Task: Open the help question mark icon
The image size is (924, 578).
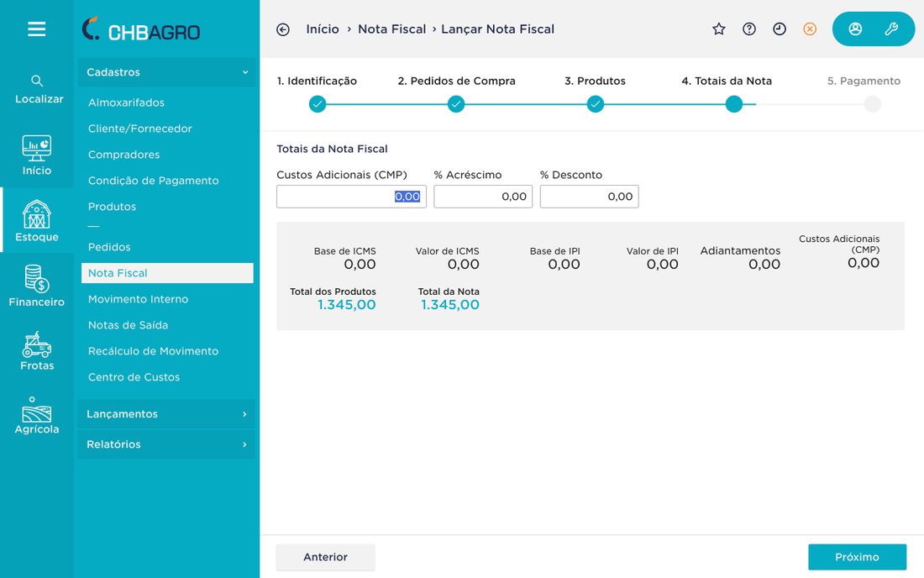Action: click(x=749, y=29)
